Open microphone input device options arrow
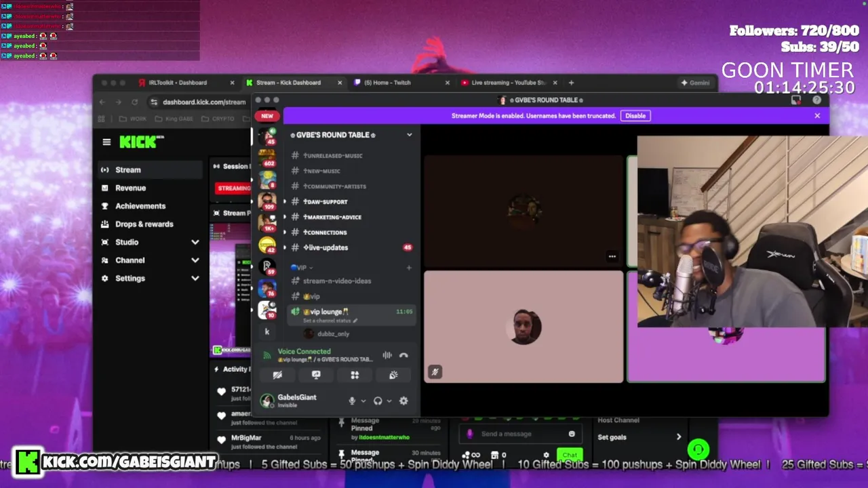Image resolution: width=868 pixels, height=488 pixels. [363, 401]
